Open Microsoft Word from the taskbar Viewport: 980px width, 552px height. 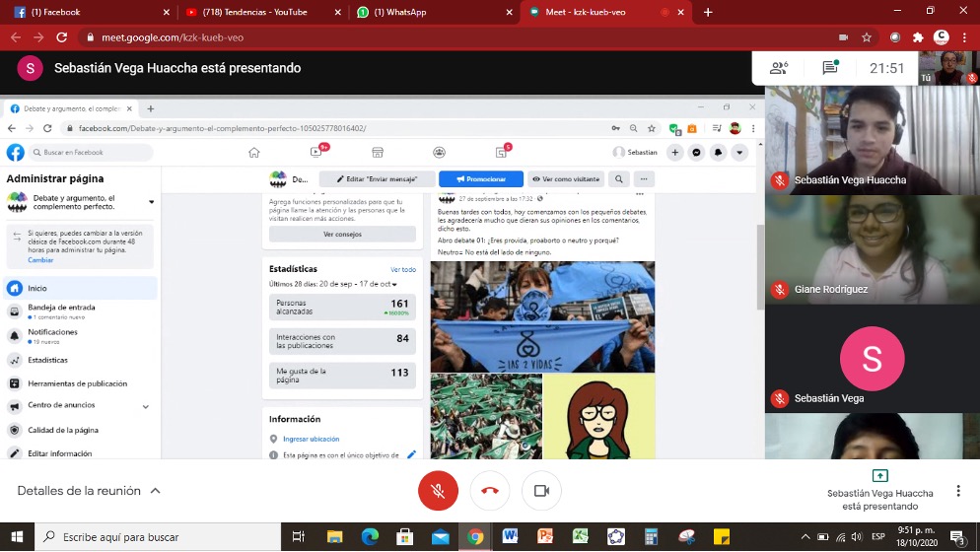(510, 537)
